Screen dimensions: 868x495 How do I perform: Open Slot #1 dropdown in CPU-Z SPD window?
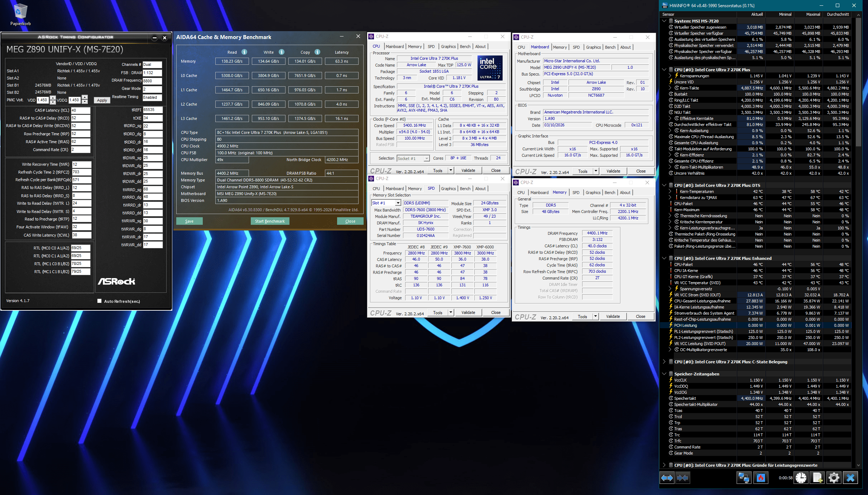point(398,203)
